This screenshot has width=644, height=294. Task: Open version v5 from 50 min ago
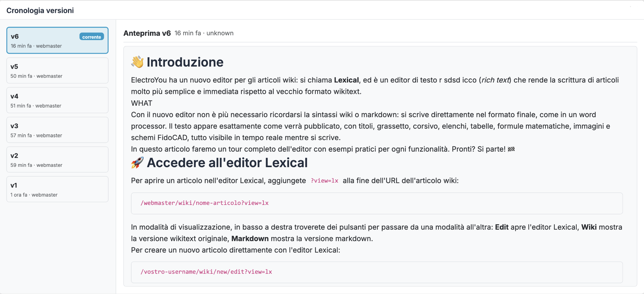coord(57,71)
